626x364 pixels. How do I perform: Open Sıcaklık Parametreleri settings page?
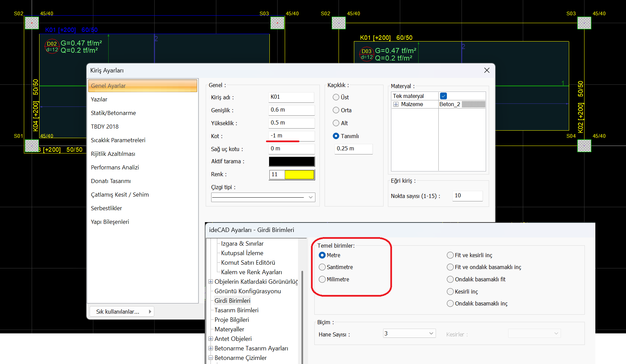(118, 140)
